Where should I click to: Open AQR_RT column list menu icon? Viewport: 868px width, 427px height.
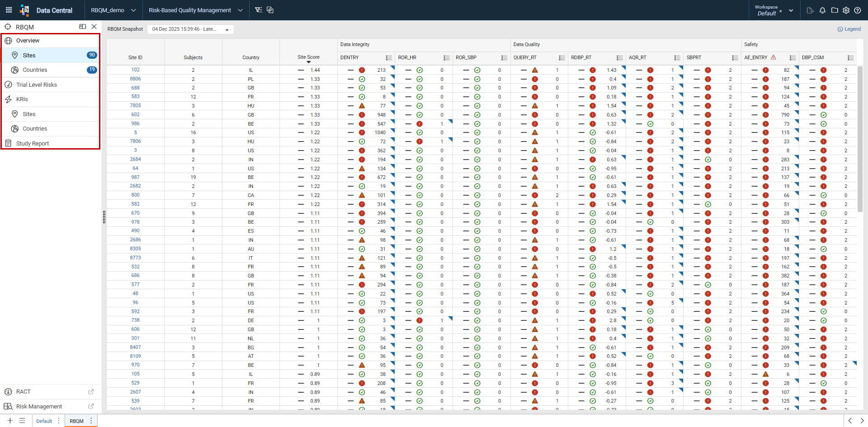tap(677, 58)
